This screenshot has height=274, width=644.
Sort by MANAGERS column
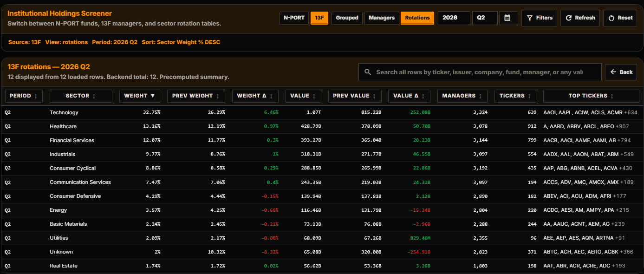pos(462,96)
